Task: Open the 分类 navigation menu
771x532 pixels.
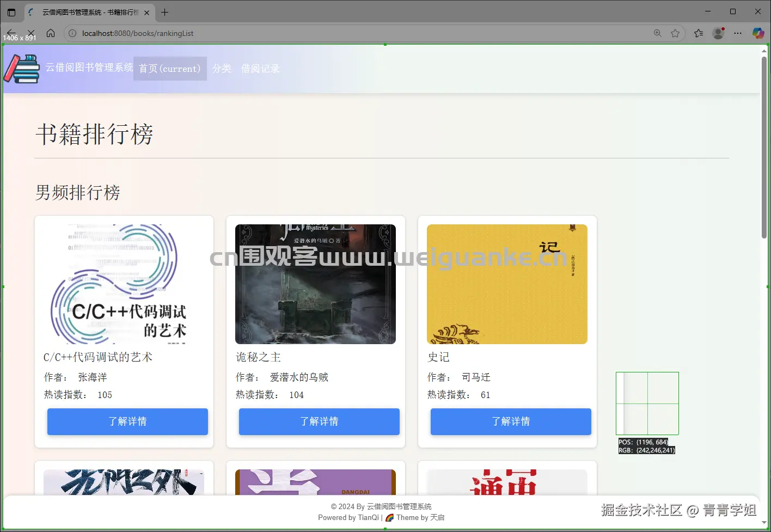Action: 222,69
